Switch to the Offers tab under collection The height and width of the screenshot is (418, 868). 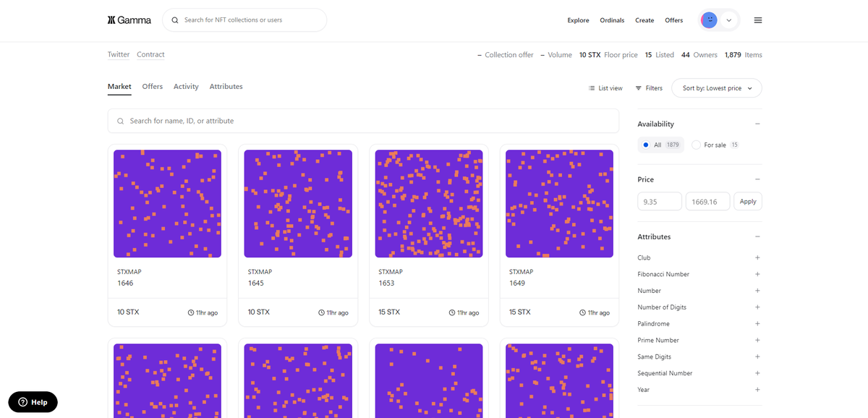(153, 87)
